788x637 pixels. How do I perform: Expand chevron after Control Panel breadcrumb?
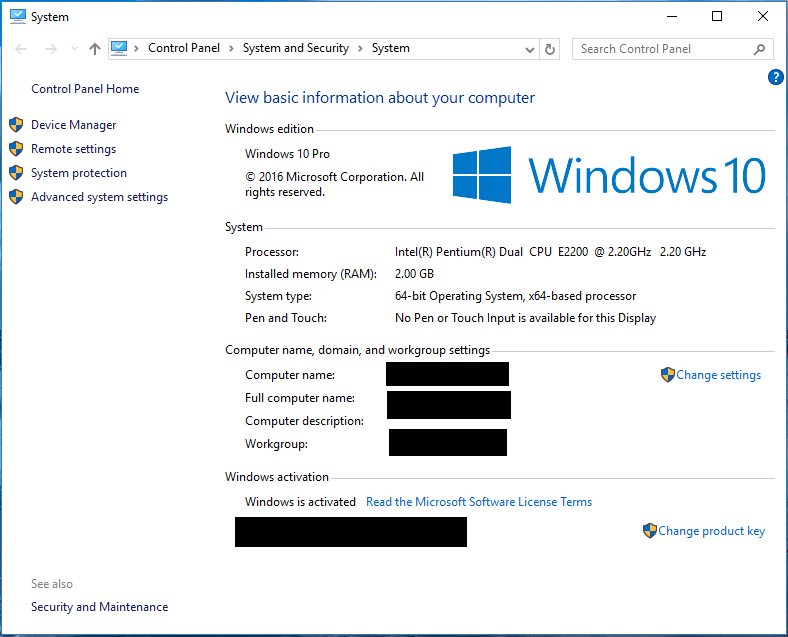pos(231,49)
